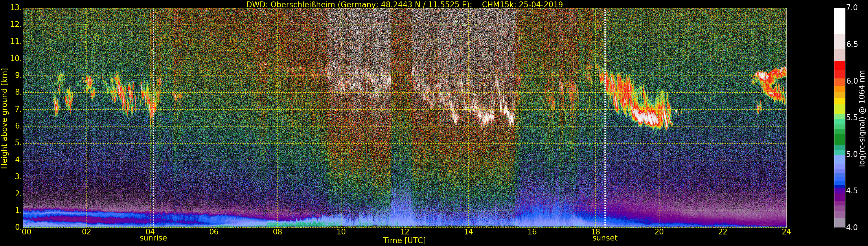Click time axis tick '24'
868x246 pixels.
pyautogui.click(x=786, y=232)
